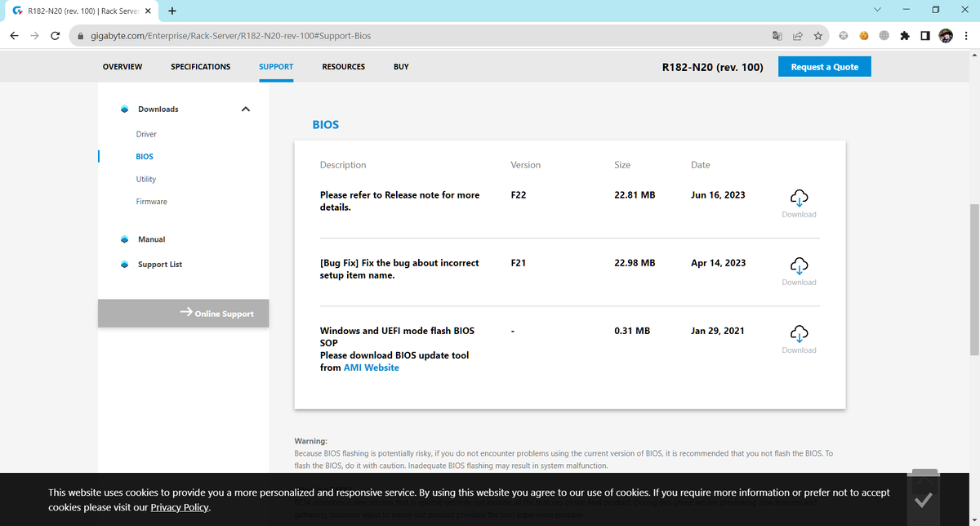This screenshot has width=980, height=526.
Task: Select Utility in Downloads list
Action: [146, 179]
